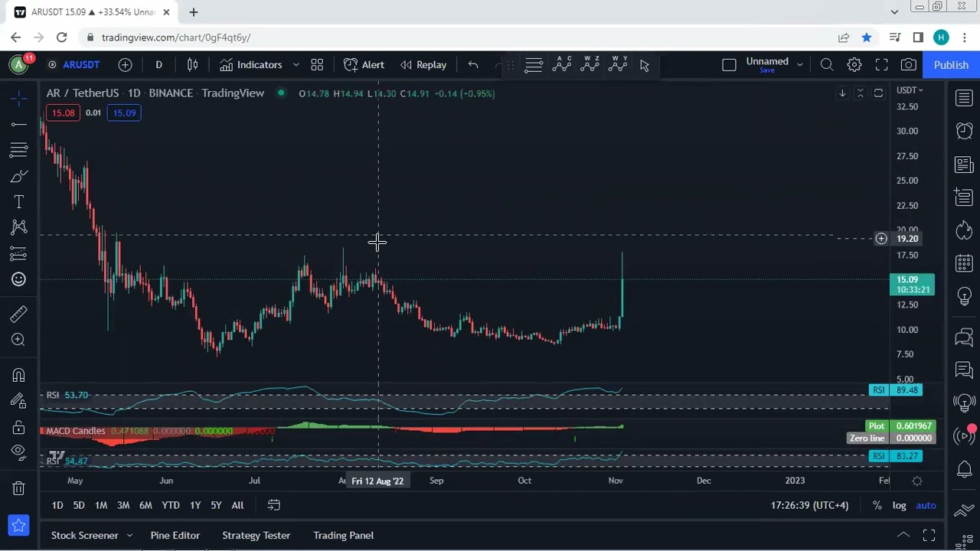Select the Zoom In tool
This screenshot has height=551, width=980.
click(19, 340)
